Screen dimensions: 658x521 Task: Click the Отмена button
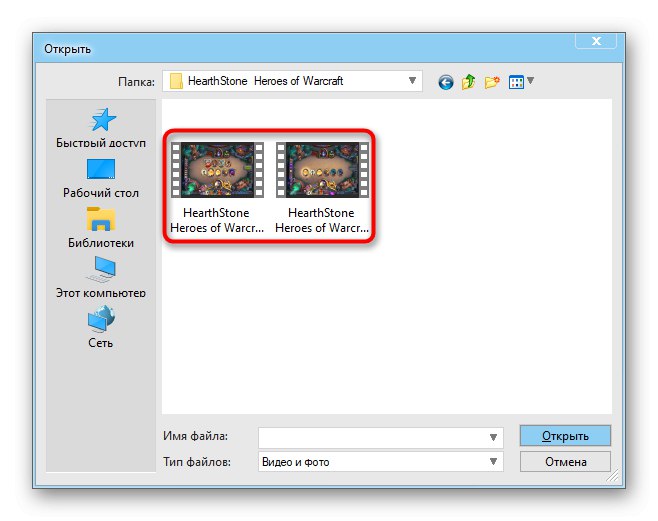(565, 461)
